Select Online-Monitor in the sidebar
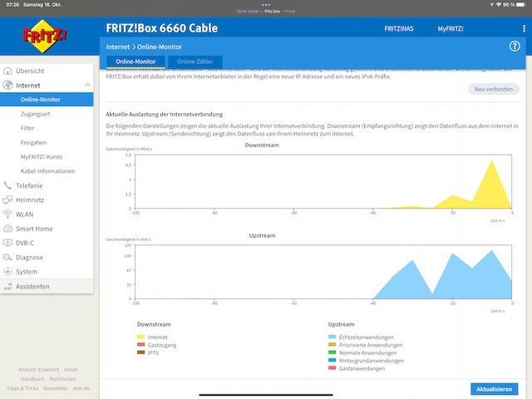Screen dimensions: 532x399 point(47,100)
